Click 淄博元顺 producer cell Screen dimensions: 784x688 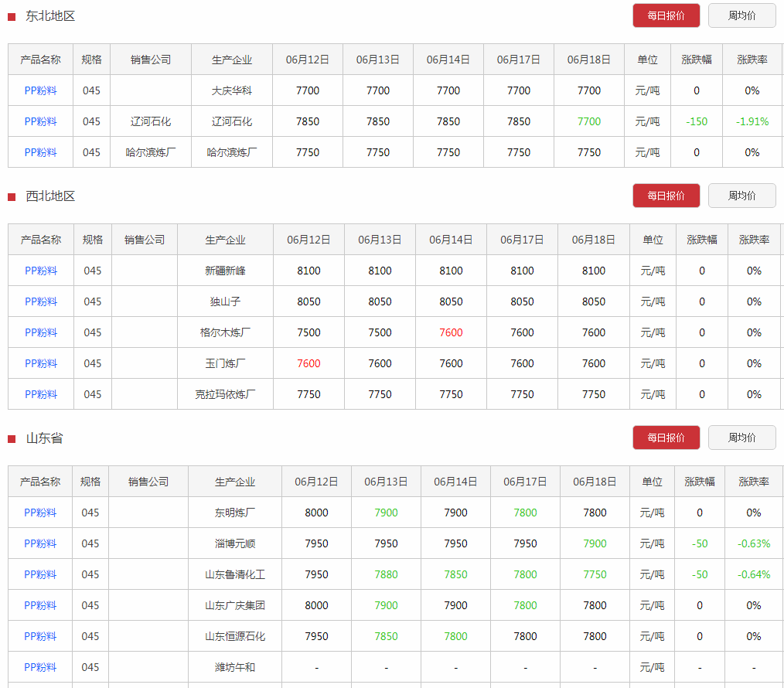point(235,543)
